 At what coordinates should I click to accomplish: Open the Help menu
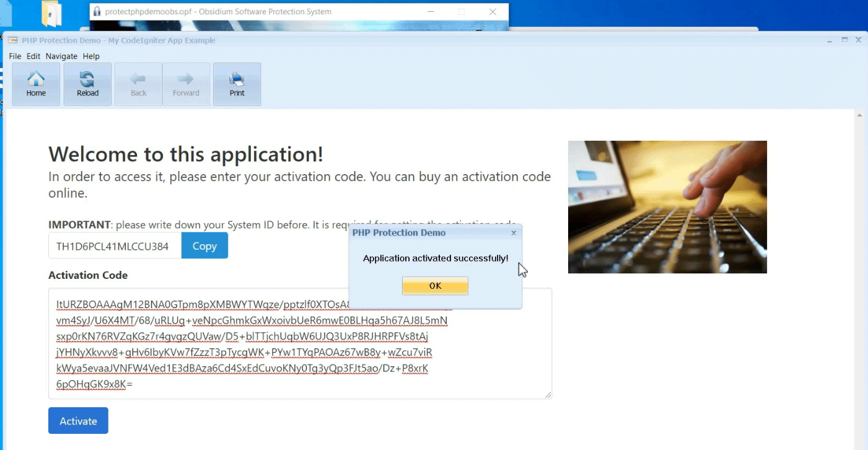(91, 56)
